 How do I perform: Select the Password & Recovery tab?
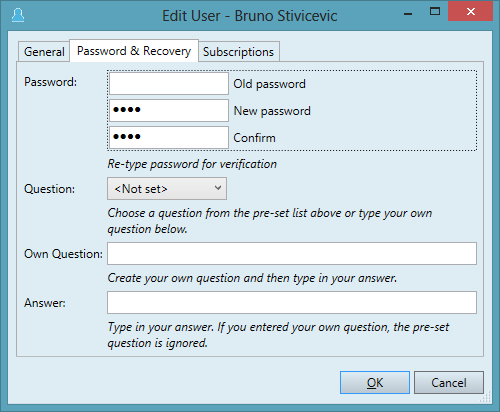pos(134,51)
